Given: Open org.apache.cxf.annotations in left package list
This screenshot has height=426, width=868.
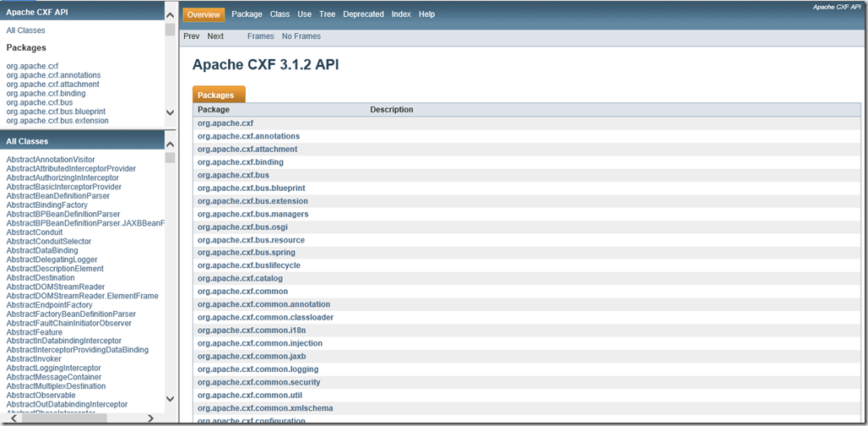Looking at the screenshot, I should coord(53,74).
